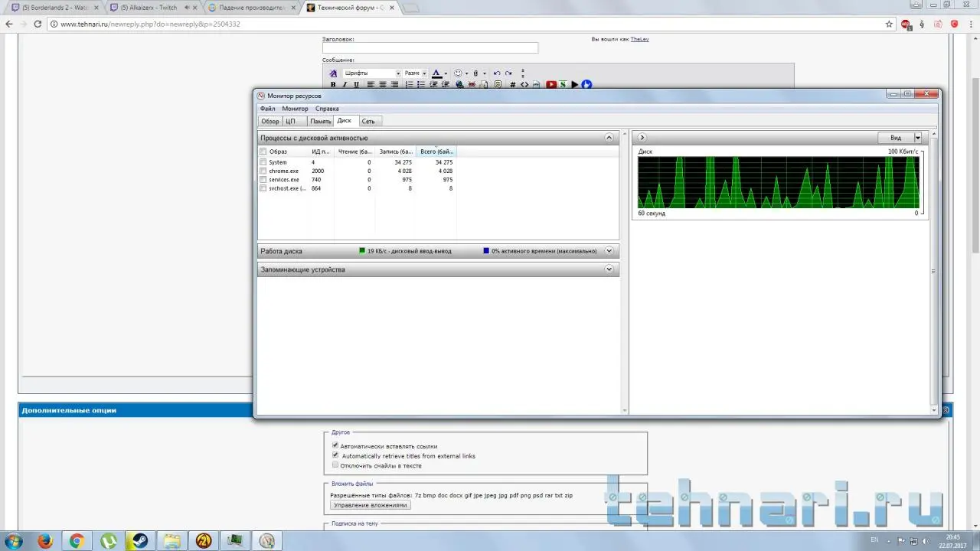Viewport: 980px width, 551px height.
Task: Click the smiley emoticon icon in editor
Action: [x=458, y=73]
